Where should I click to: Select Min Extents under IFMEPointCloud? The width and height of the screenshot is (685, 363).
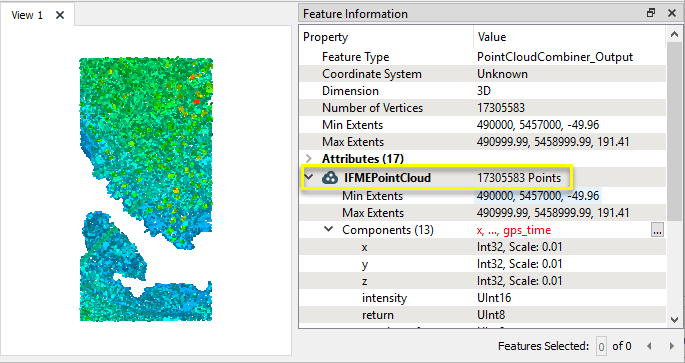coord(483,196)
